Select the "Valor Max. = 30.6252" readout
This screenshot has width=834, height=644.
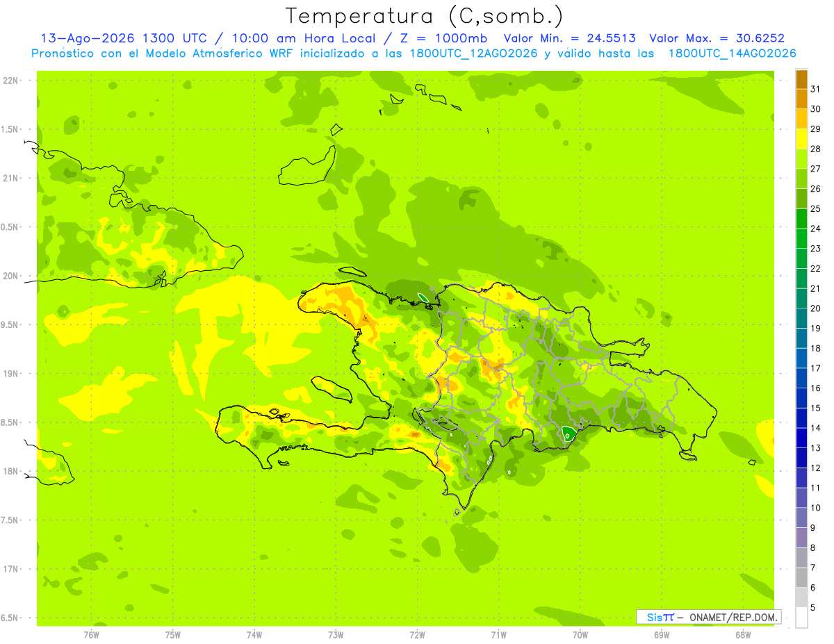[717, 38]
